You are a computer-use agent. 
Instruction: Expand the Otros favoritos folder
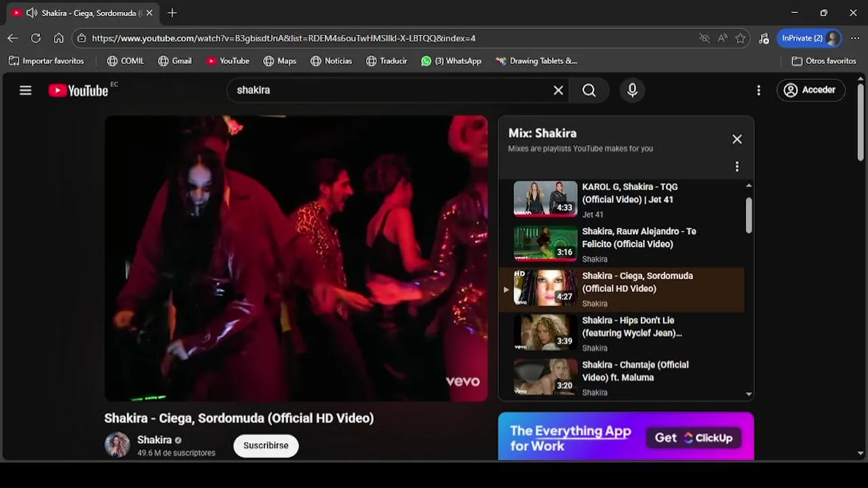[x=824, y=61]
